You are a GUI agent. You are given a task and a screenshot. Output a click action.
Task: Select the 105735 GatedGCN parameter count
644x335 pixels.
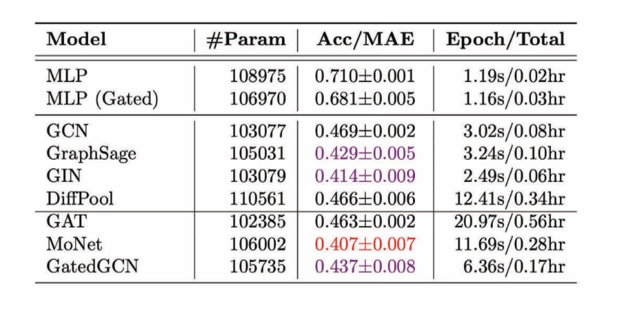tap(257, 266)
